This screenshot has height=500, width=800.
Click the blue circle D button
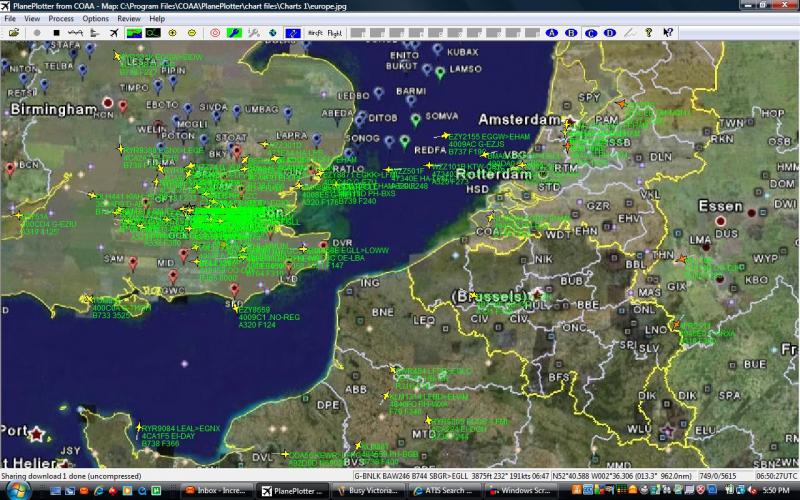pos(610,33)
